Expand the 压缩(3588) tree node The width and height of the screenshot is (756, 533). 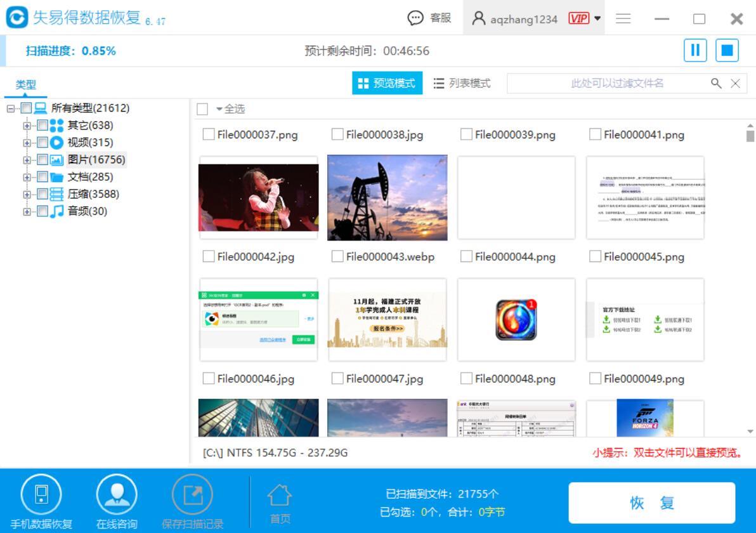[27, 194]
